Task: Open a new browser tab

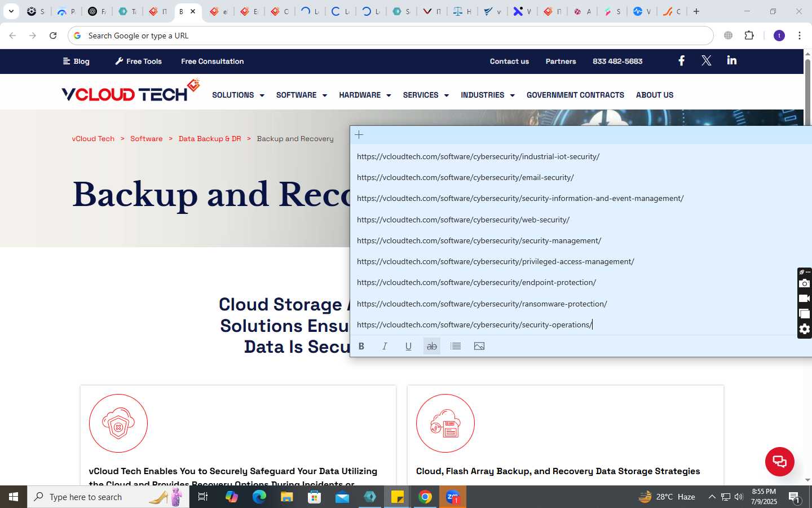Action: (x=696, y=11)
